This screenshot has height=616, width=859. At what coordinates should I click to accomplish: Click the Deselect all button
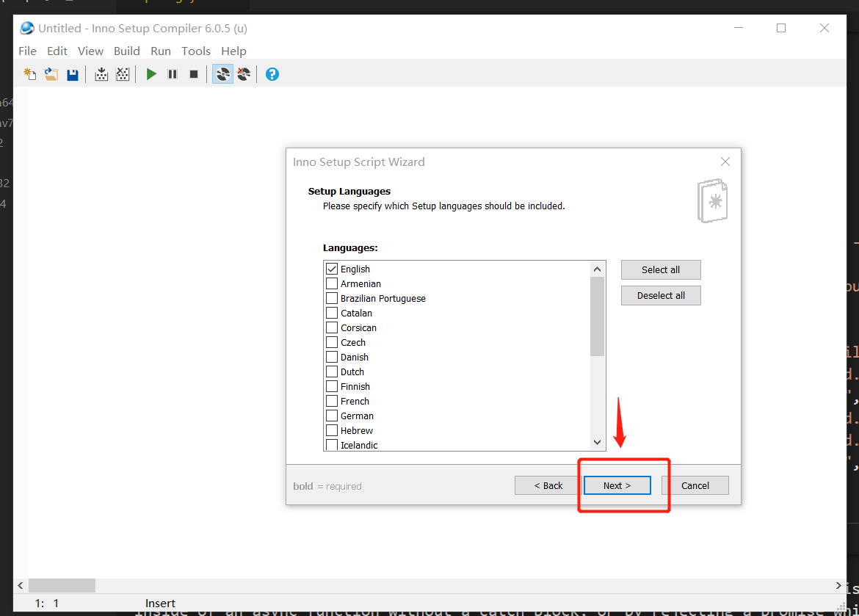coord(661,295)
